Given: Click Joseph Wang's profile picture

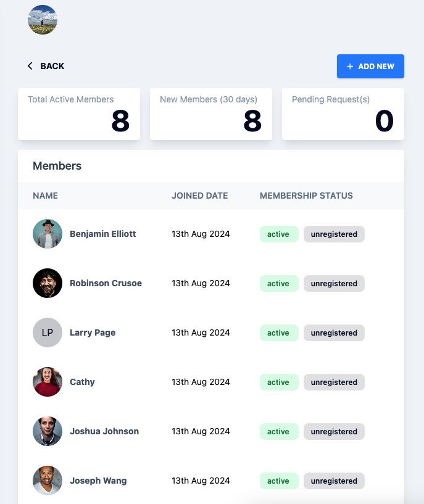Looking at the screenshot, I should 48,481.
